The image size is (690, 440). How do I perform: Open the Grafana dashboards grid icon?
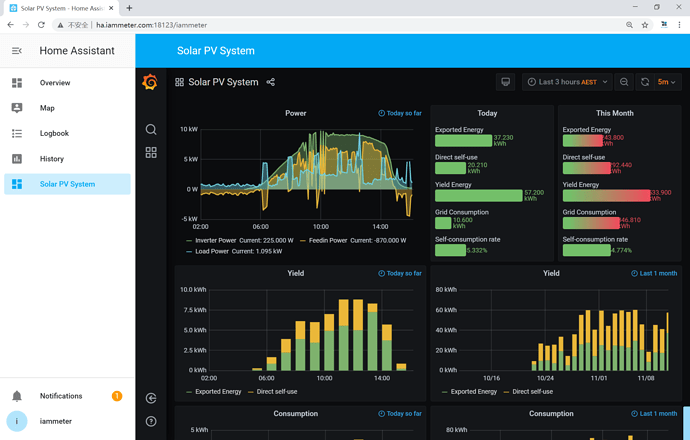151,153
